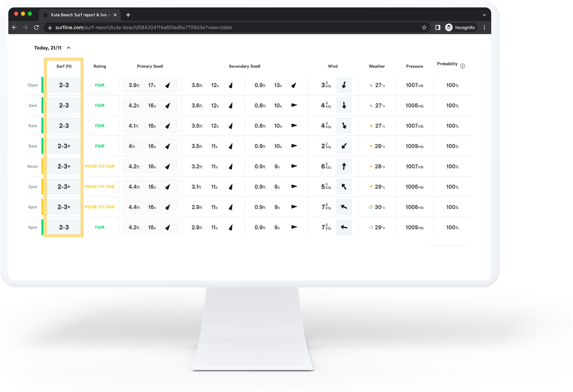The width and height of the screenshot is (573, 392).
Task: Open the tab search dropdown chevron
Action: [x=484, y=15]
